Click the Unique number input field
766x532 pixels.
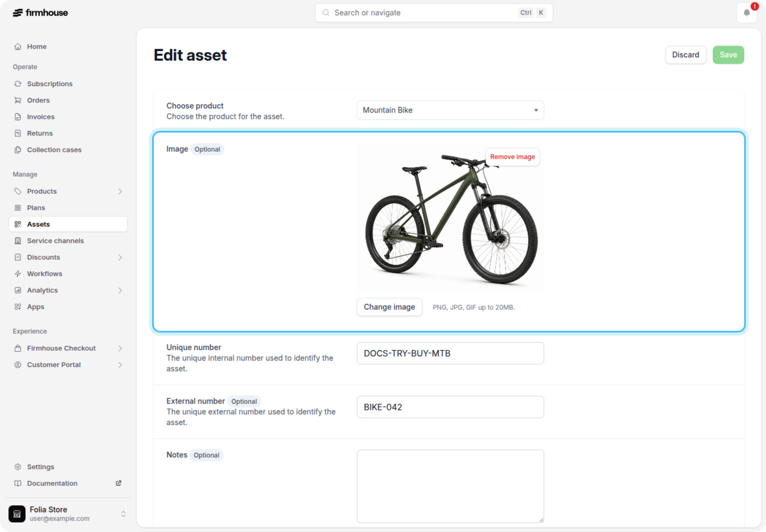coord(450,353)
